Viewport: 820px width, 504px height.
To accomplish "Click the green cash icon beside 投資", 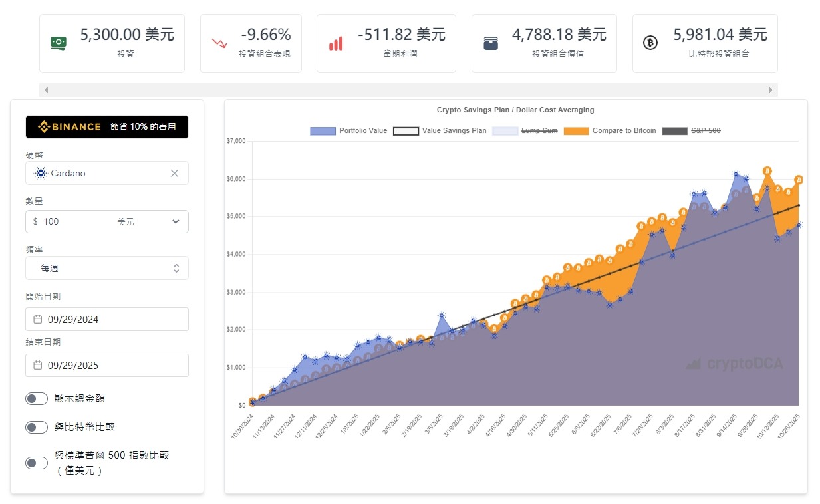I will click(x=59, y=43).
